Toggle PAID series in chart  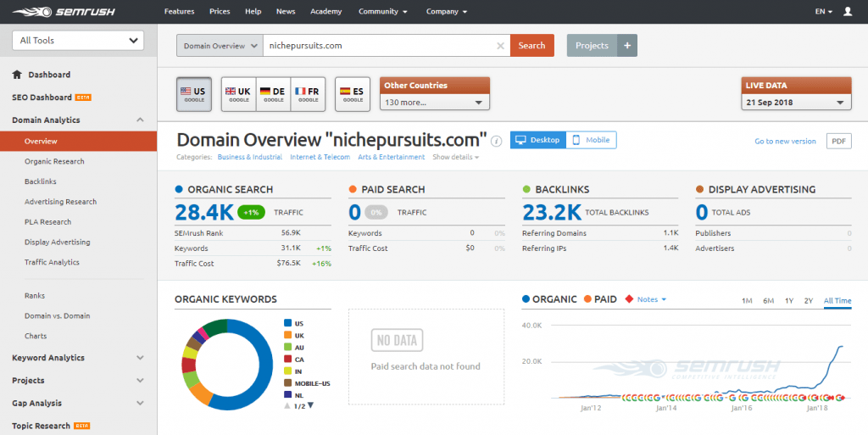point(600,299)
